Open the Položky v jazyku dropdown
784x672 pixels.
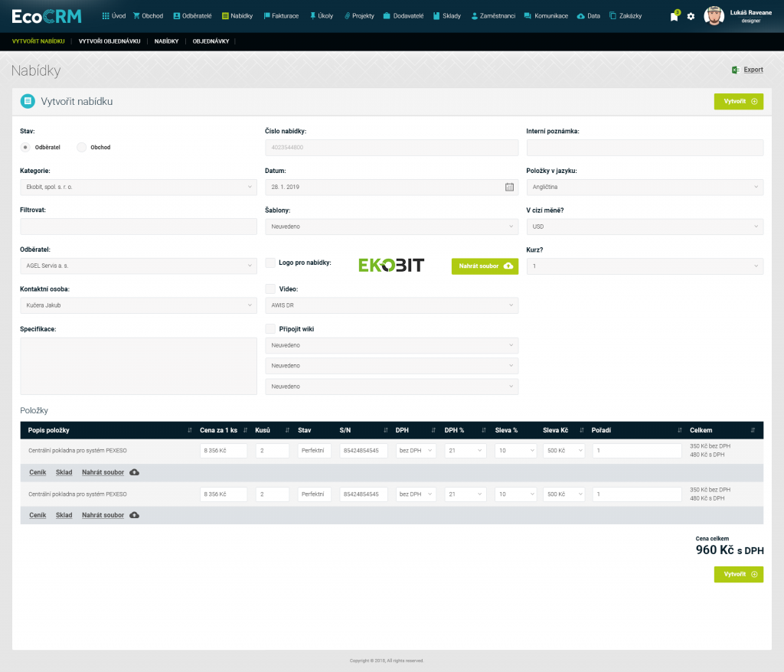click(x=645, y=187)
